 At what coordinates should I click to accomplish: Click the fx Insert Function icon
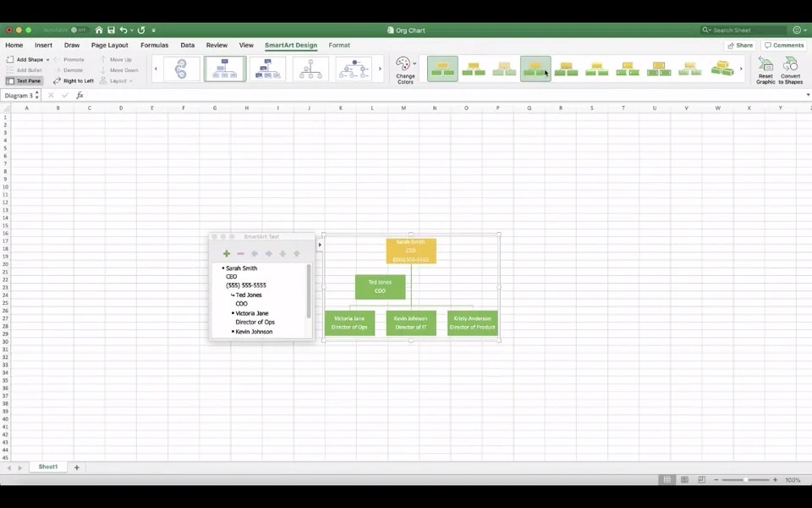click(x=80, y=96)
